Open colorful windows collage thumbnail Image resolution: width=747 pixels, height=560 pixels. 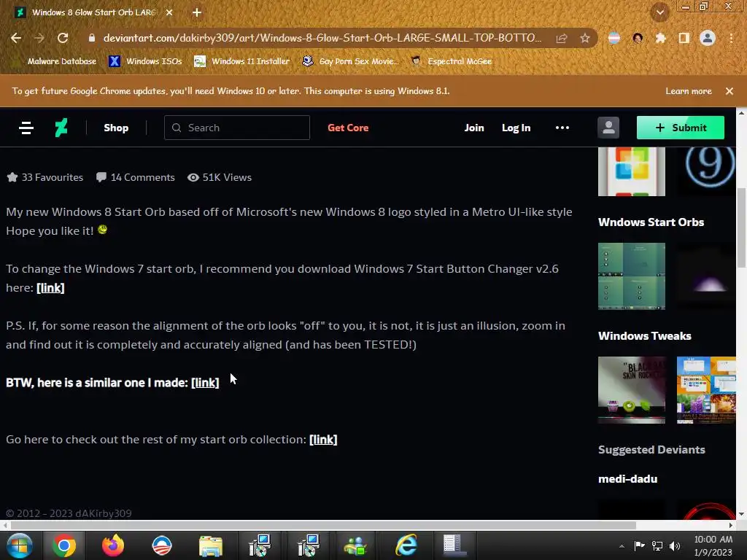(x=706, y=390)
